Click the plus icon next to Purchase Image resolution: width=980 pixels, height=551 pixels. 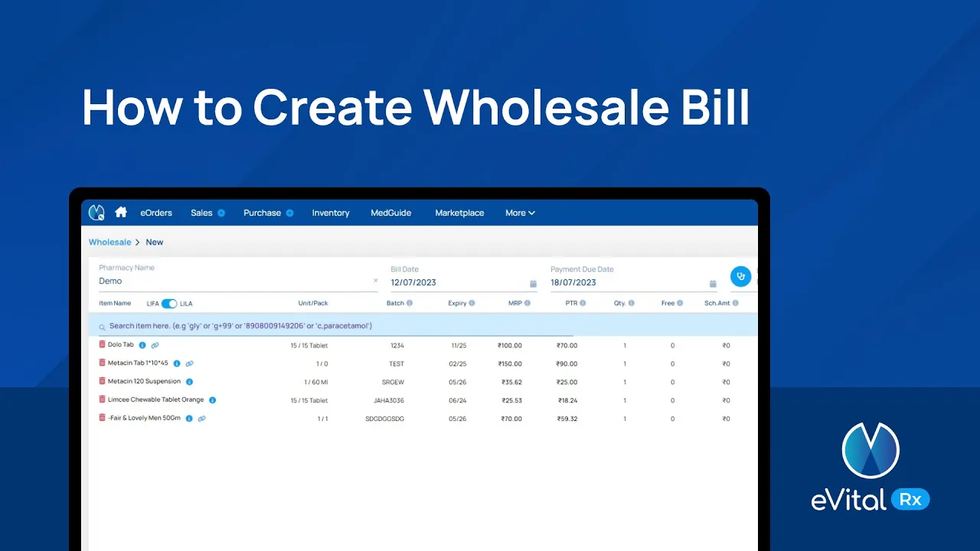coord(290,213)
